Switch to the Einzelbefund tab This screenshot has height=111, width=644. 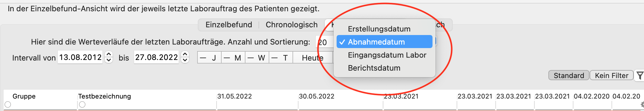(229, 25)
